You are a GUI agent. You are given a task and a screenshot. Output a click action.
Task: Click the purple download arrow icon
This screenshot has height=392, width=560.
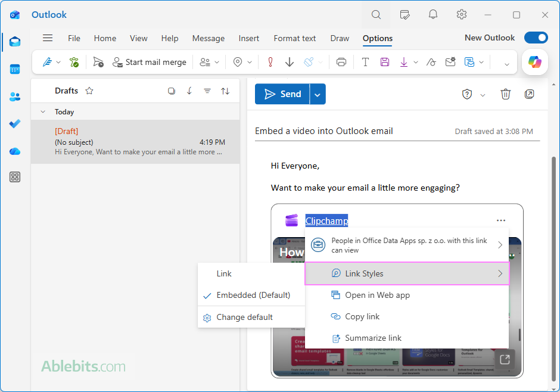[403, 62]
